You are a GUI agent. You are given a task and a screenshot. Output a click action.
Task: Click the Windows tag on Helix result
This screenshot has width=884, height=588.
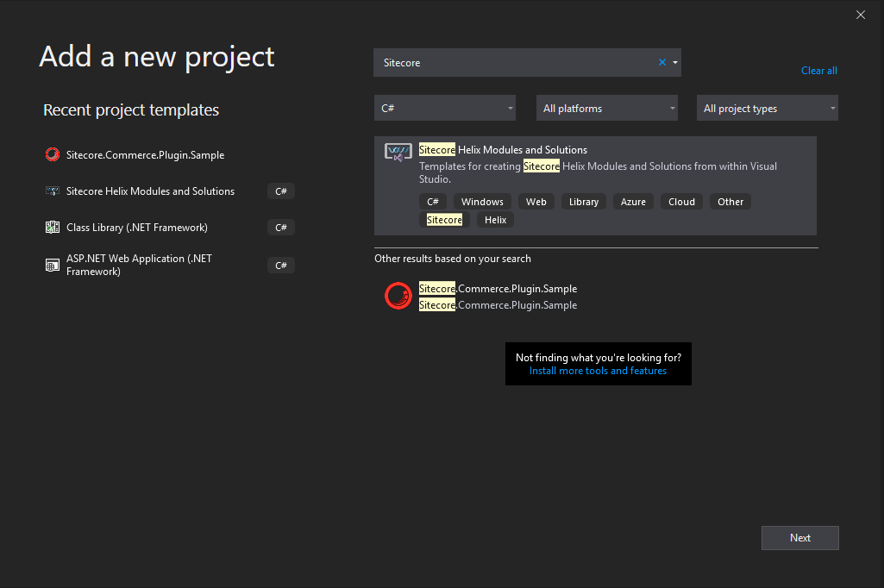click(x=482, y=201)
